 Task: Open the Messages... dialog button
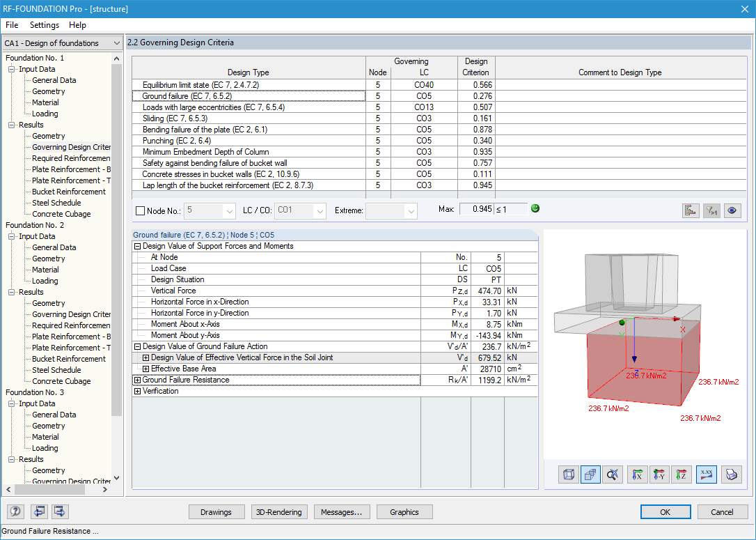[341, 512]
